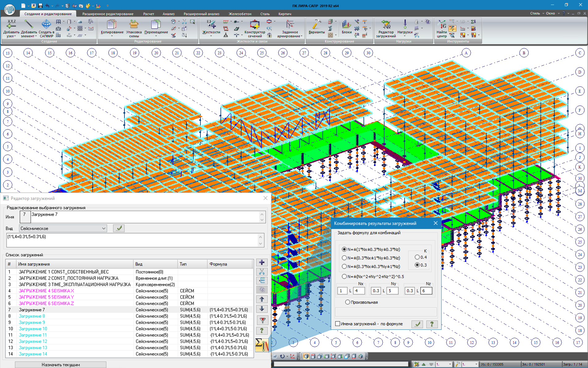
Task: Click the Добавить узел tool icon
Action: tap(11, 26)
